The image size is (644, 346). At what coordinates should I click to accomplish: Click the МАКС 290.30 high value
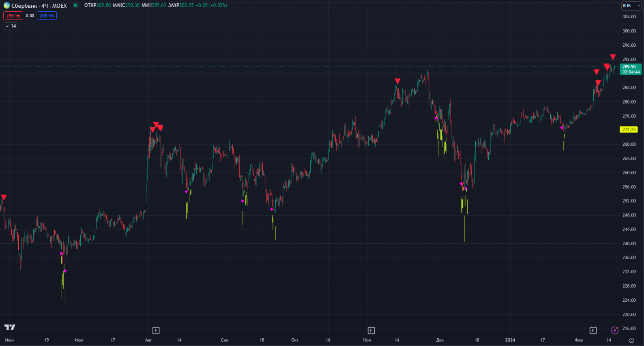tap(126, 5)
